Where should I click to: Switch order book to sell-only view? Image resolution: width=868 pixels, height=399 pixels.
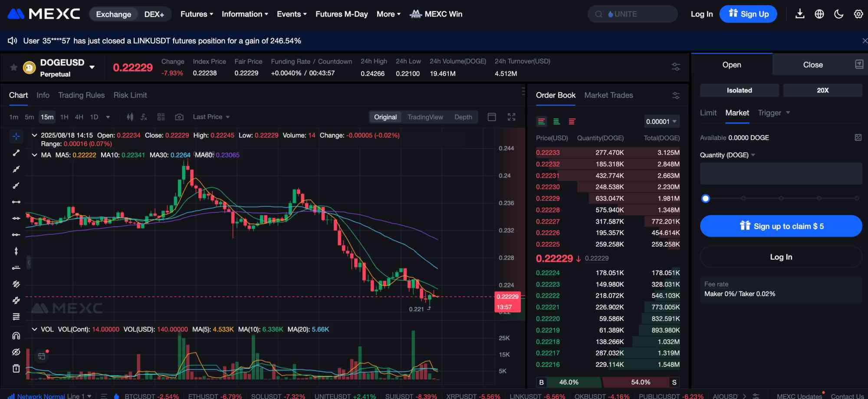coord(572,122)
